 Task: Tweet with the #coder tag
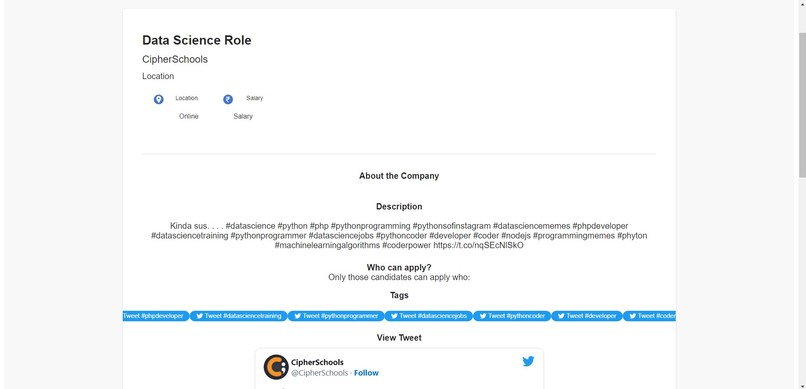pos(649,316)
